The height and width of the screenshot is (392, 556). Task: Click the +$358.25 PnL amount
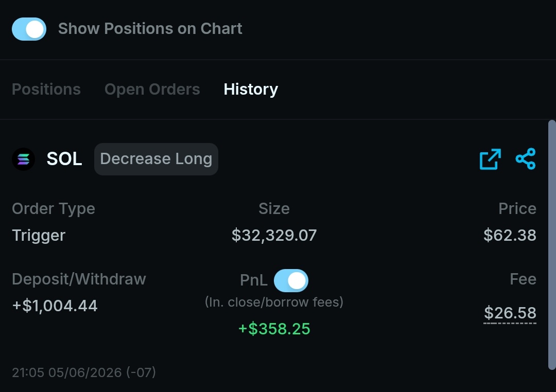click(274, 329)
